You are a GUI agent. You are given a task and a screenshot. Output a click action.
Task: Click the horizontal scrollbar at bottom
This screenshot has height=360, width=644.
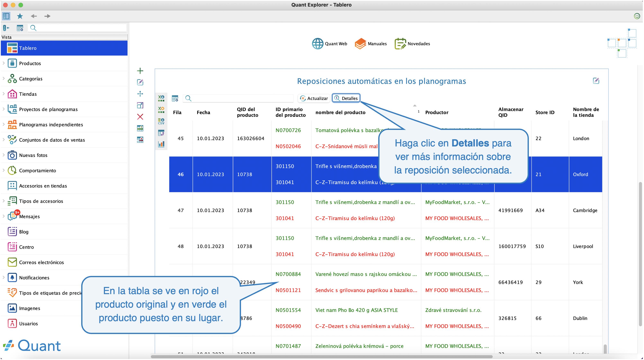pyautogui.click(x=322, y=357)
